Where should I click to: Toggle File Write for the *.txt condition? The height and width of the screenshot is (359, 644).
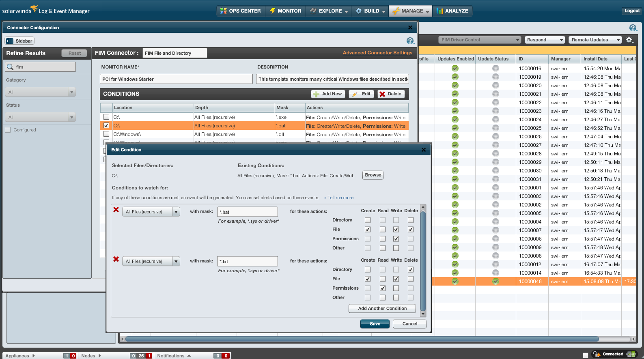pyautogui.click(x=396, y=279)
